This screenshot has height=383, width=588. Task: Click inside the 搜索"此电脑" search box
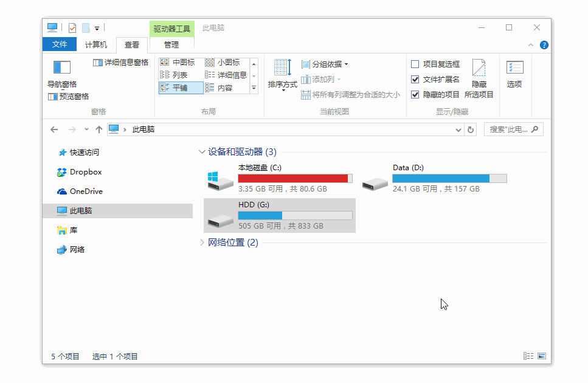click(511, 129)
